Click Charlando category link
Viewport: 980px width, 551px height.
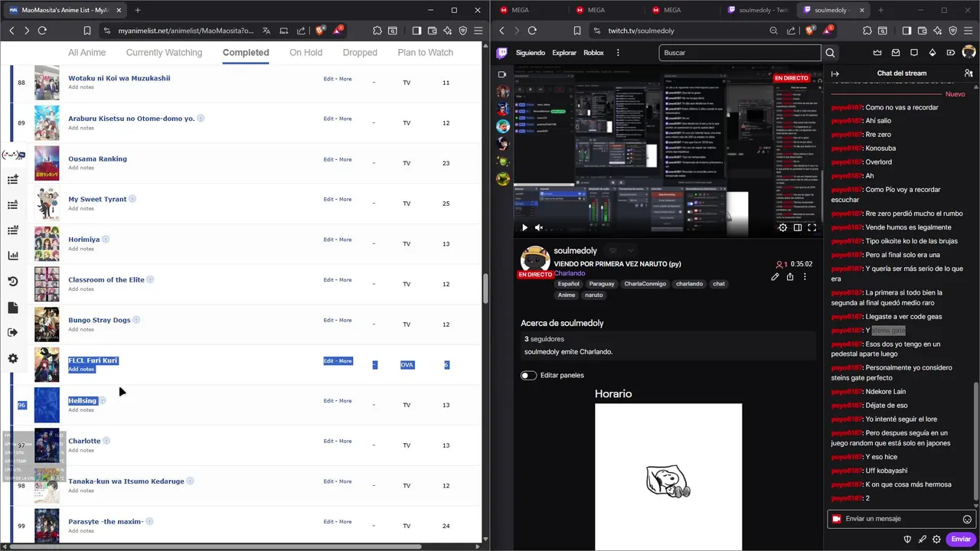(x=570, y=273)
